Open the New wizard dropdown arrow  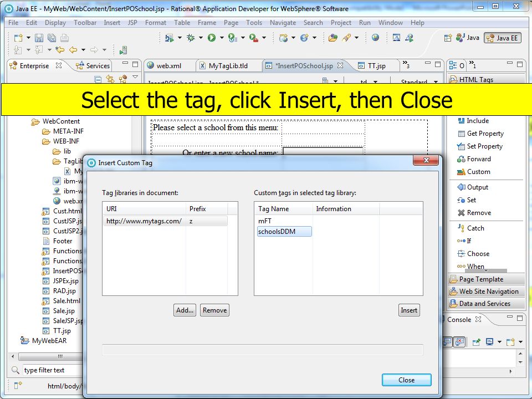(28, 38)
